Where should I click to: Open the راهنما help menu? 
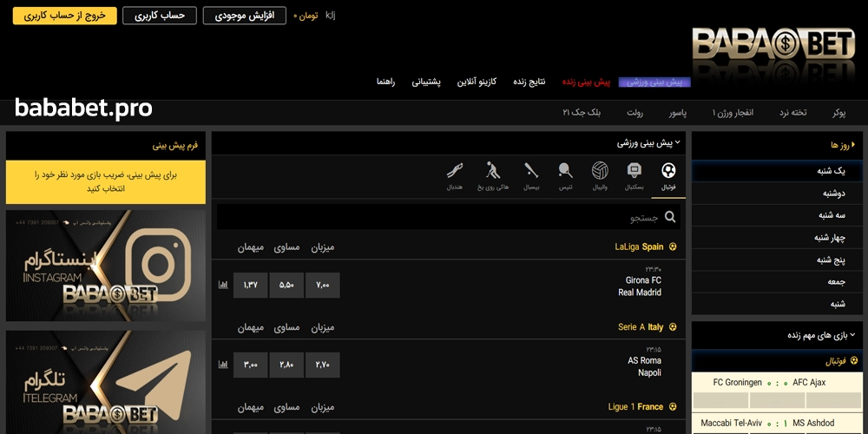click(x=385, y=82)
